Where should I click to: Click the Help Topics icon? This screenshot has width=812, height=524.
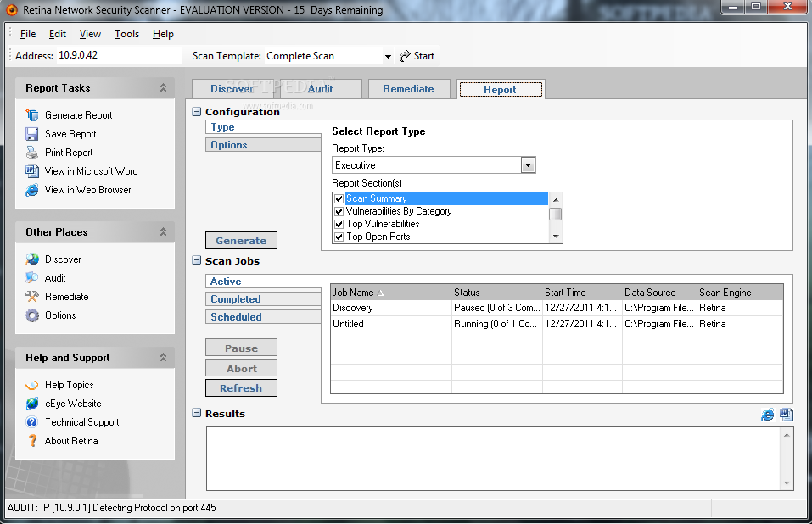pos(32,385)
